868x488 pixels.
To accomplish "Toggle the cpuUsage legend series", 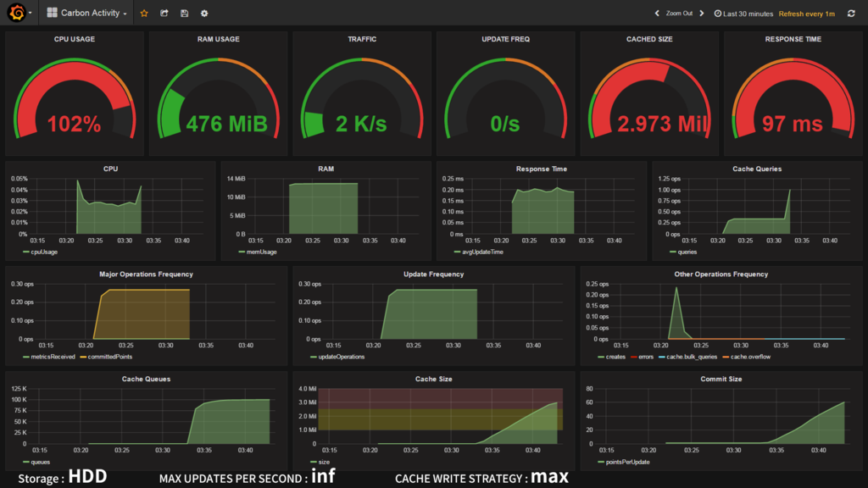I will 41,252.
